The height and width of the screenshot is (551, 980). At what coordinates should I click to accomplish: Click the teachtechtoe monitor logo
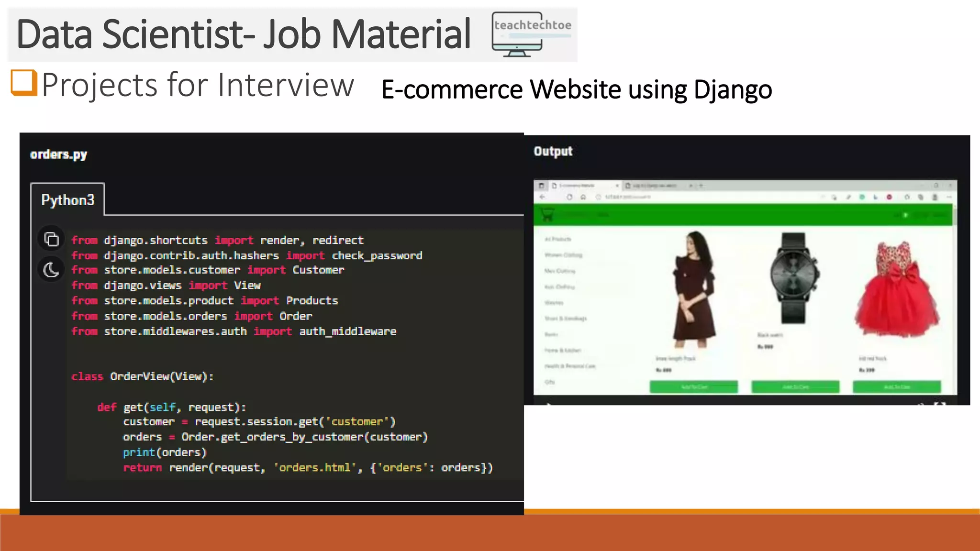pyautogui.click(x=532, y=34)
